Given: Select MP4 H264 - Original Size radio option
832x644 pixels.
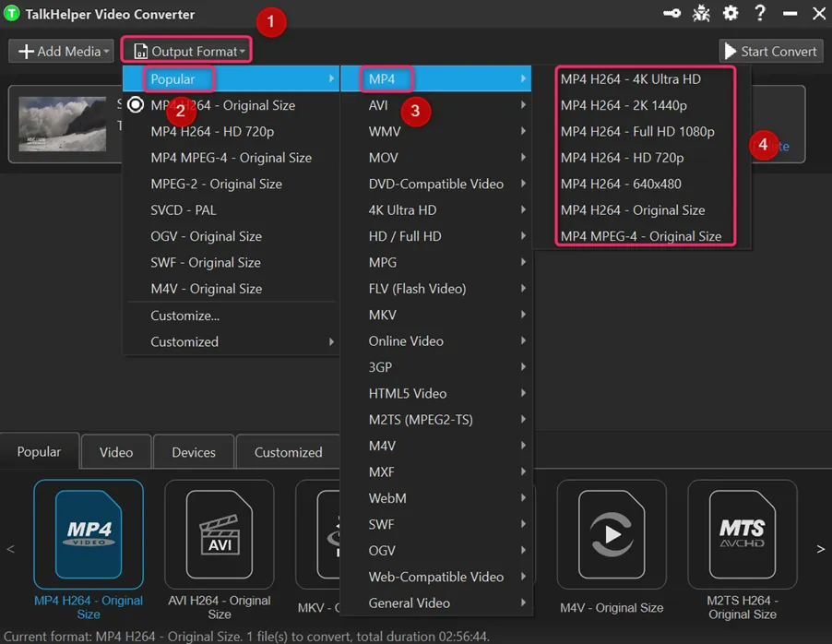Looking at the screenshot, I should [x=231, y=105].
